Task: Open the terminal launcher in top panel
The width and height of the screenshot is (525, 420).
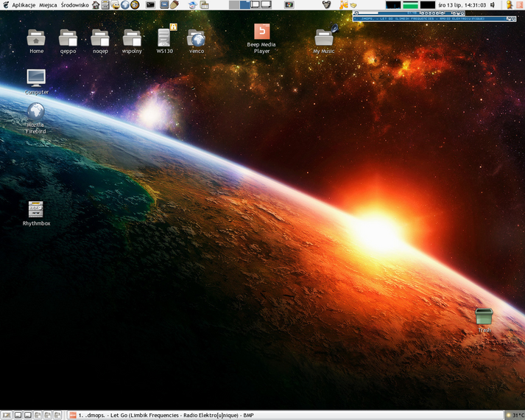Action: point(151,4)
